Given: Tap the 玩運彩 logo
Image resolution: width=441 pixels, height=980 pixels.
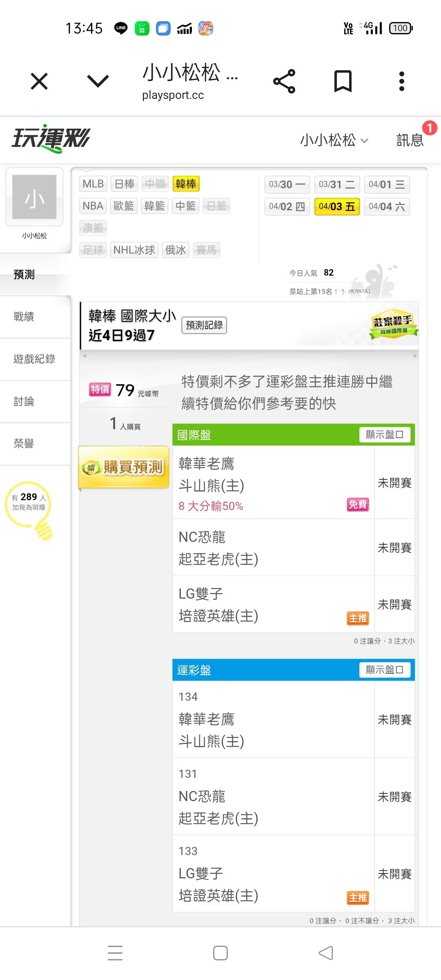Looking at the screenshot, I should 51,139.
